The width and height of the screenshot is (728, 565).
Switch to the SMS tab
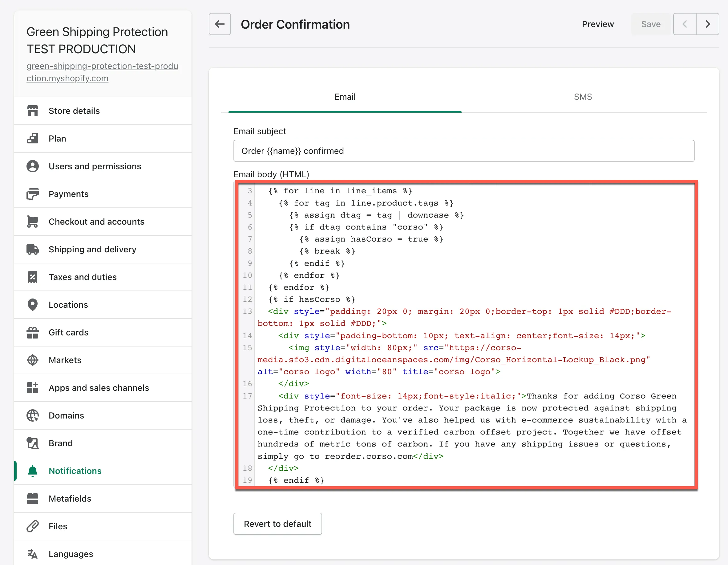point(583,97)
